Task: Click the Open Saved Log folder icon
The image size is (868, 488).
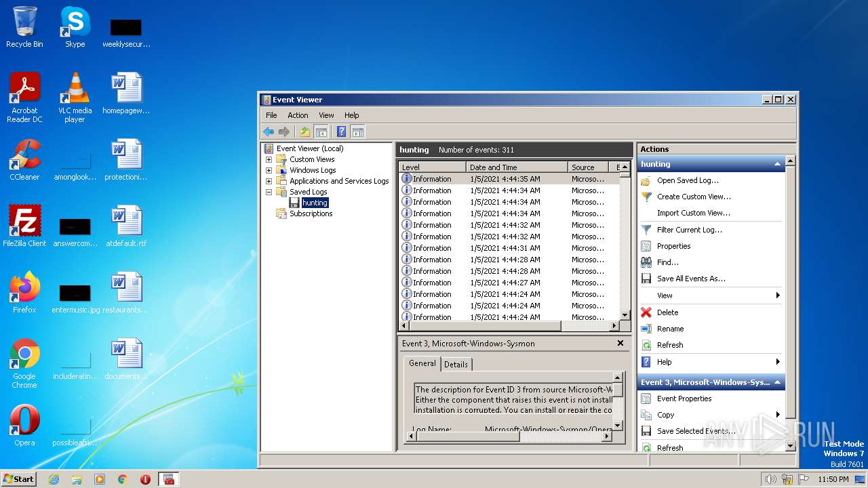Action: tap(646, 180)
